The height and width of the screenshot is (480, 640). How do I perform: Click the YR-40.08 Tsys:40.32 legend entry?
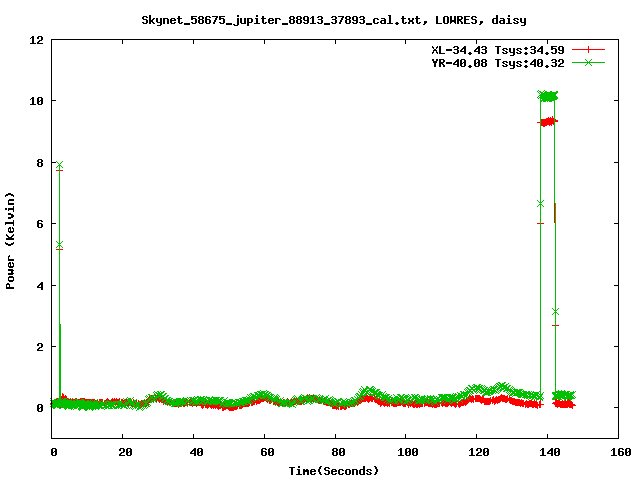(498, 63)
